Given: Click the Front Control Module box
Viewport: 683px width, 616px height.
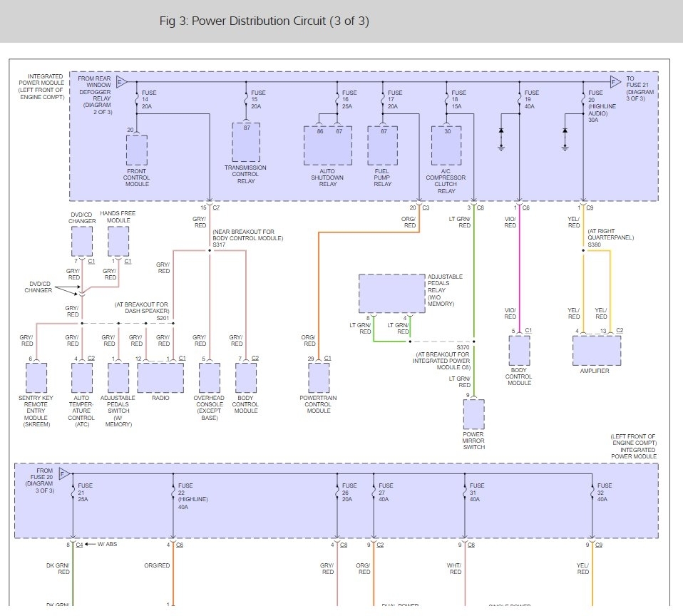Looking at the screenshot, I should 137,150.
